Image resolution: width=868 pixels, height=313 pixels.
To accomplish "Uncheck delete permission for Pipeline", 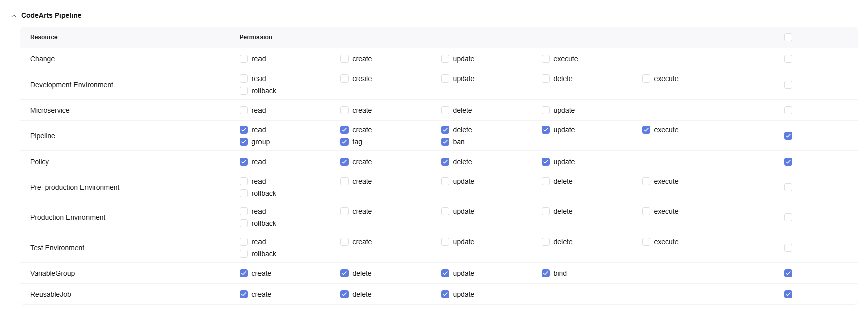I will tap(445, 130).
